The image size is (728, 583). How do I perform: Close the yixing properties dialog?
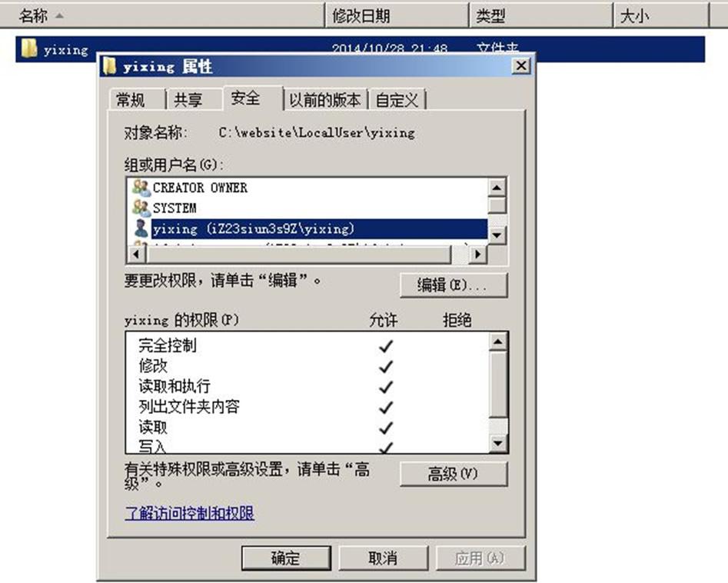521,66
